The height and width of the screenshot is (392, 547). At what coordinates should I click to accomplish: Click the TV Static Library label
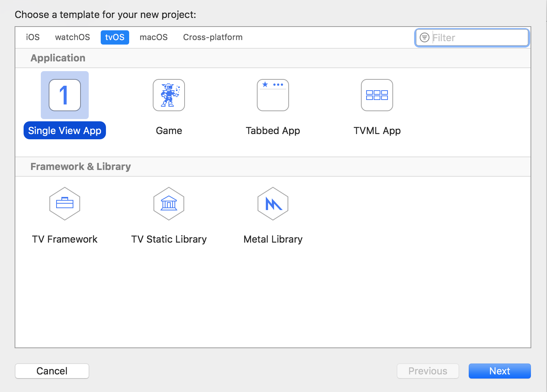click(x=169, y=239)
